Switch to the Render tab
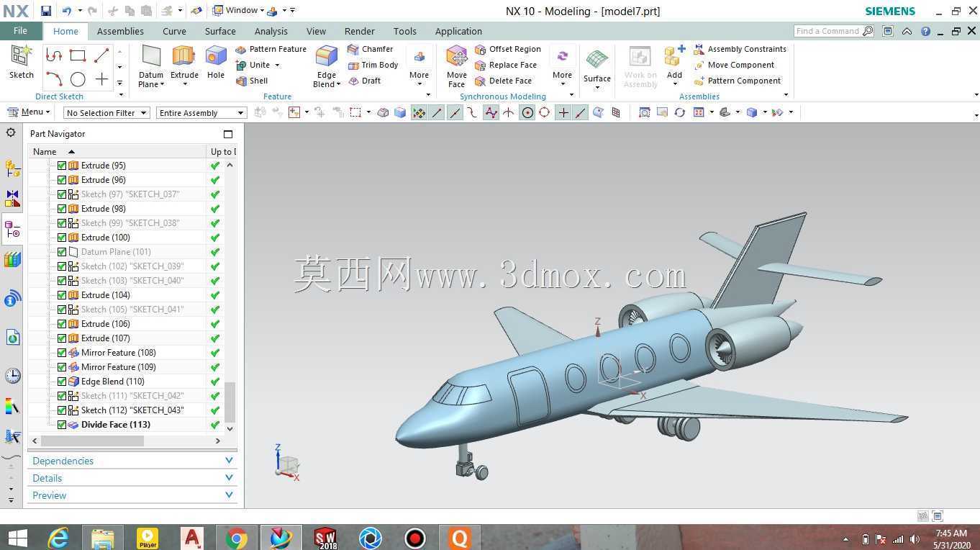 359,31
